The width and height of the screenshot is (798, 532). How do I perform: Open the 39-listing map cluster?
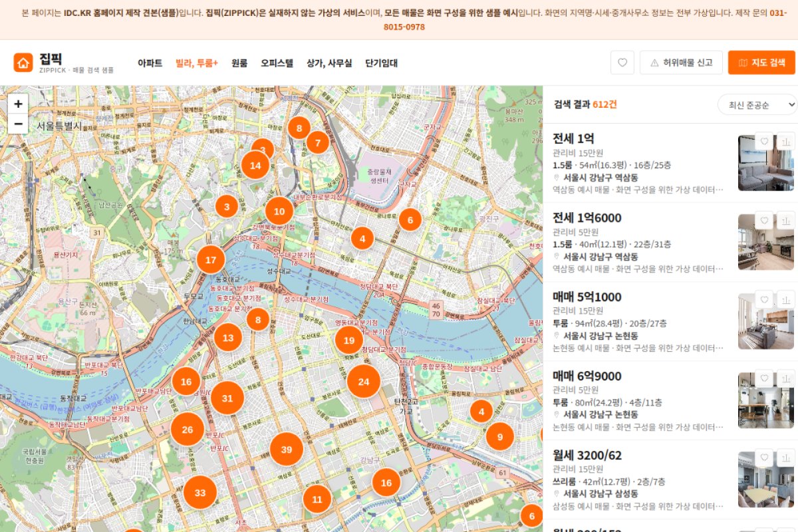point(287,450)
